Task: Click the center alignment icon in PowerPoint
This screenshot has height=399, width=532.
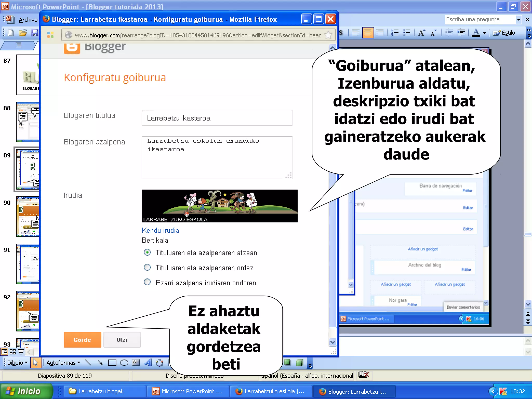Action: coord(368,33)
